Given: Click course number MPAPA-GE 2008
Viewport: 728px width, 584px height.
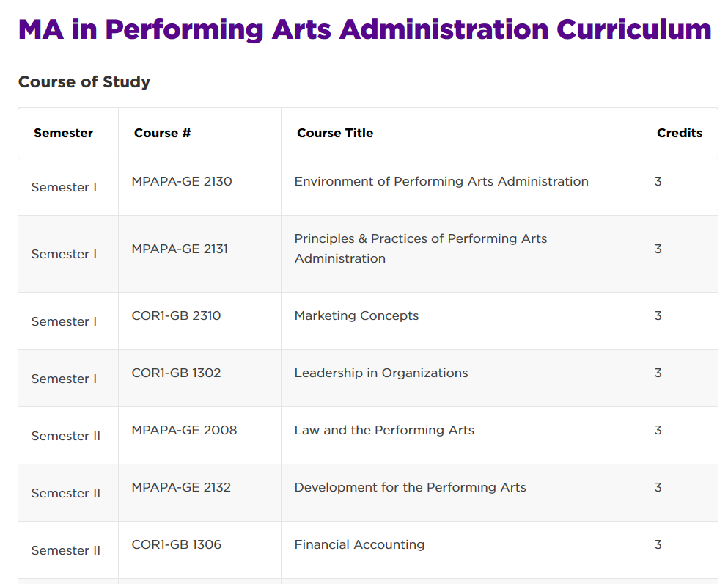Looking at the screenshot, I should (184, 430).
